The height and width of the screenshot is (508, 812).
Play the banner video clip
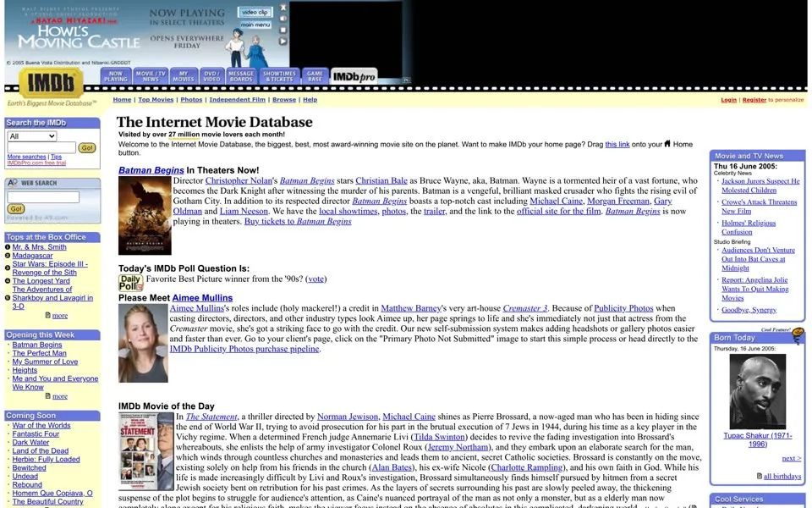(283, 41)
